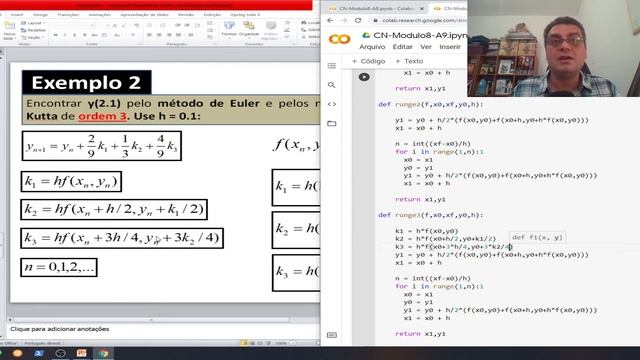
Task: Click the Formas shapes icon in PowerPoint
Action: pyautogui.click(x=229, y=29)
